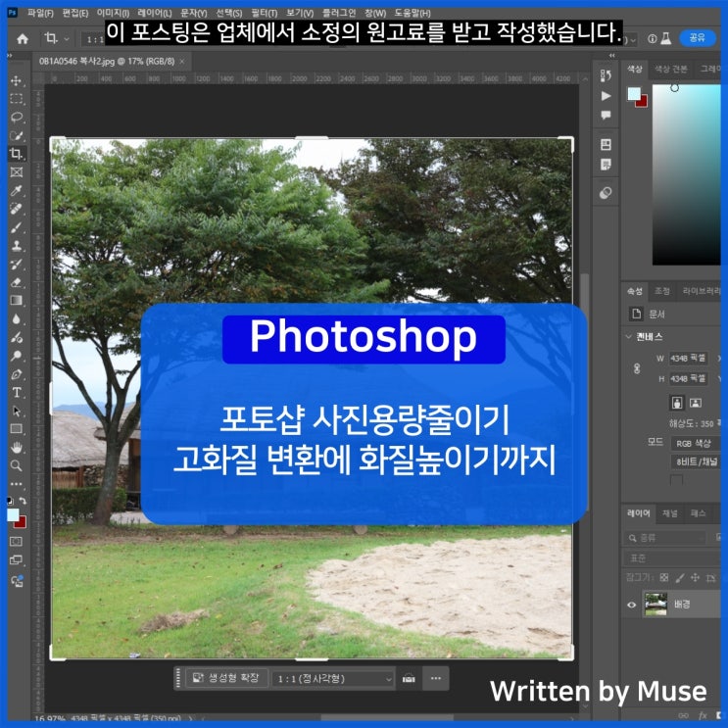Lock transparent pixels in Layers panel
Screen dimensions: 728x728
[x=664, y=577]
